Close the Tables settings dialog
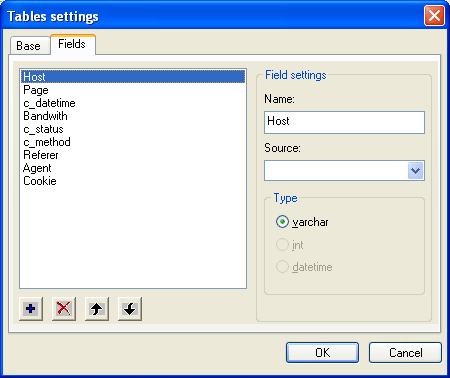Screen dimensions: 450x378 point(434,15)
